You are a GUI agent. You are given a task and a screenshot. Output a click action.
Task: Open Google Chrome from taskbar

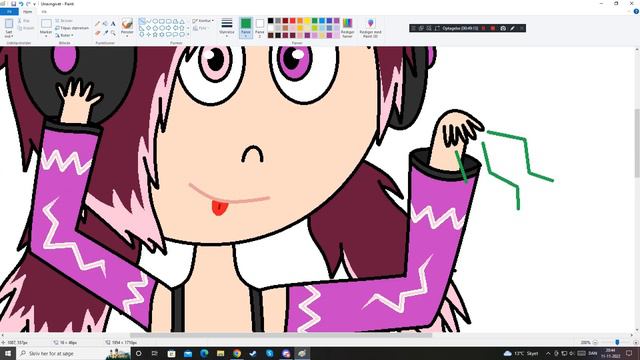coord(237,353)
